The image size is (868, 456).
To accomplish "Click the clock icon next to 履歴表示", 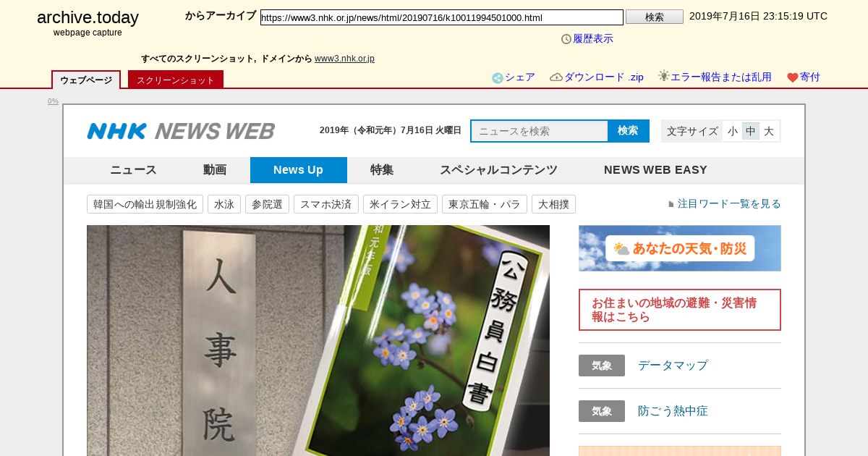I will pyautogui.click(x=566, y=39).
